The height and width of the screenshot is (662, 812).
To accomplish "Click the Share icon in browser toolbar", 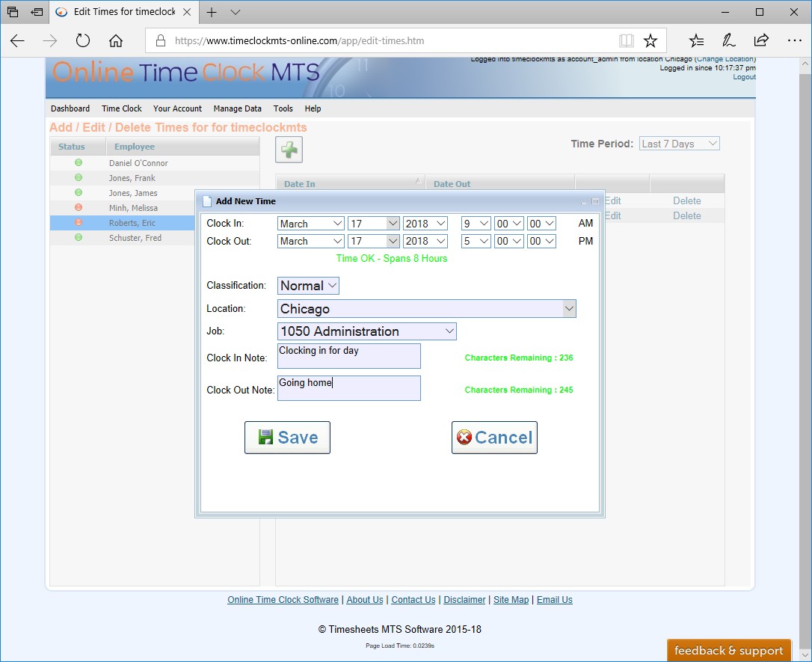I will (x=761, y=41).
